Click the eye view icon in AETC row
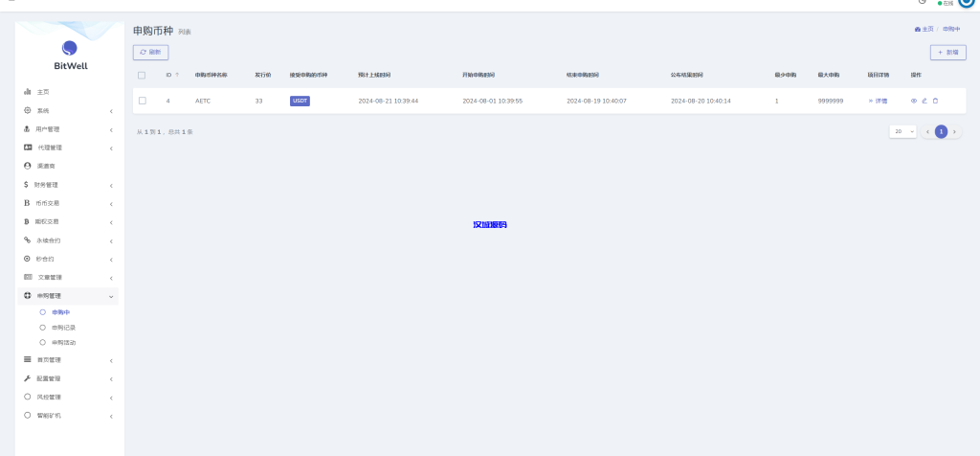This screenshot has width=980, height=456. pyautogui.click(x=913, y=101)
